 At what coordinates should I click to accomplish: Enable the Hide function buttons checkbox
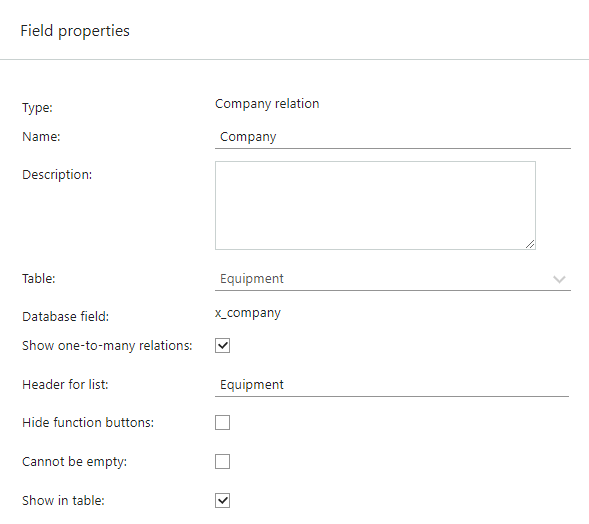pyautogui.click(x=222, y=423)
